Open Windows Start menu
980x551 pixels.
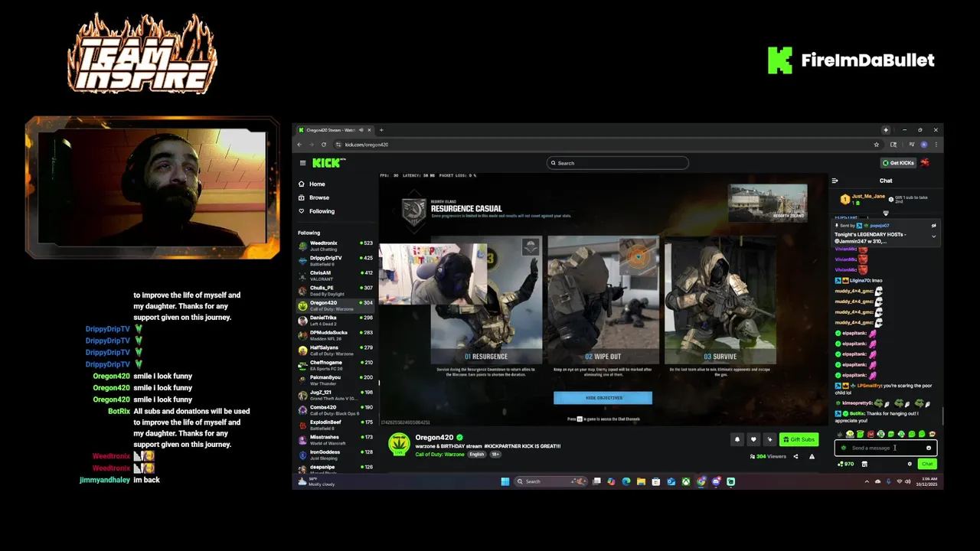click(x=505, y=481)
